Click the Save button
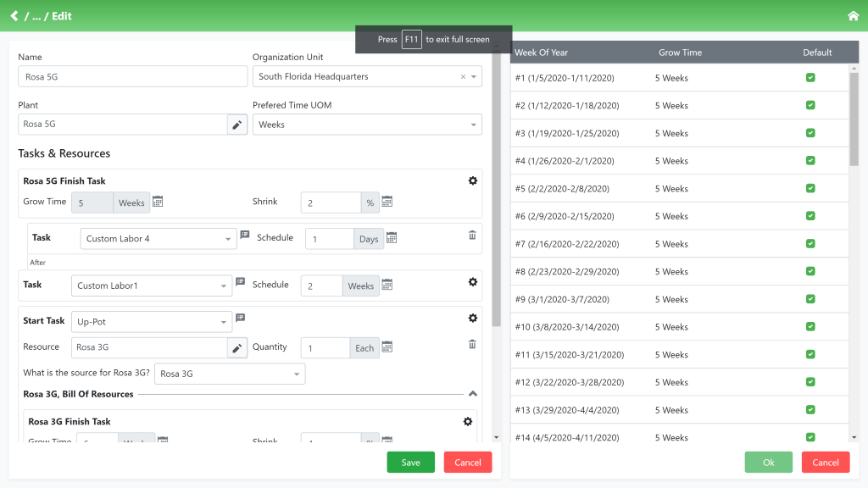Image resolution: width=868 pixels, height=488 pixels. [410, 463]
